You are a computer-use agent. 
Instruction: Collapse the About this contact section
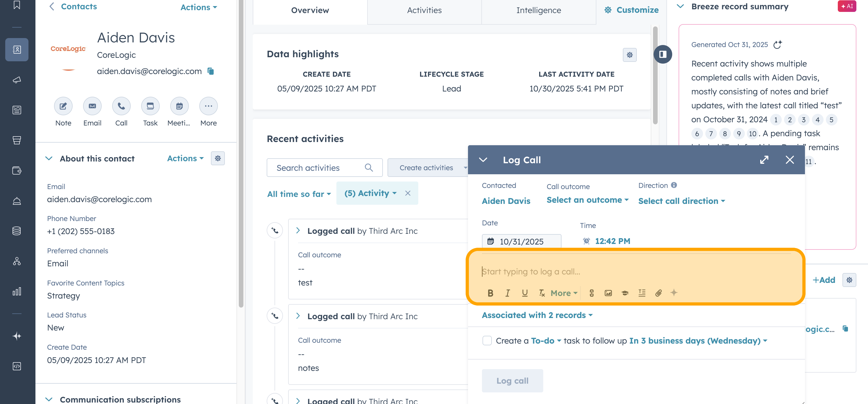click(49, 158)
